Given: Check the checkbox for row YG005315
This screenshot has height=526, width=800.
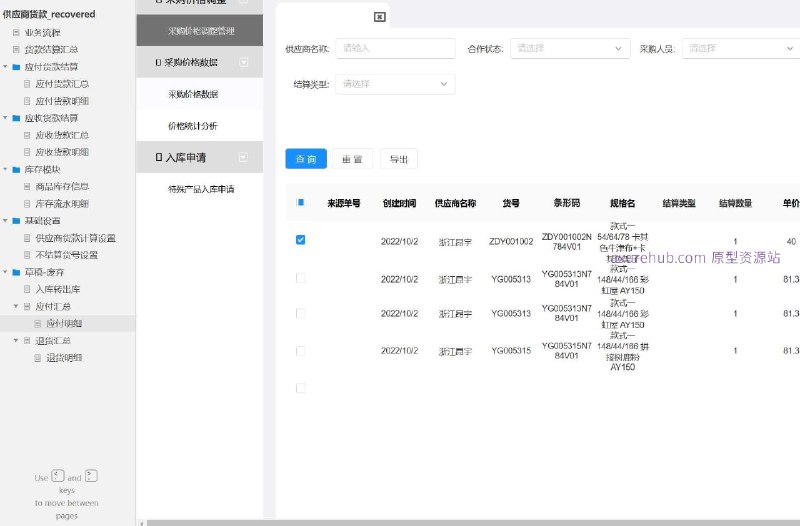Looking at the screenshot, I should coord(301,351).
